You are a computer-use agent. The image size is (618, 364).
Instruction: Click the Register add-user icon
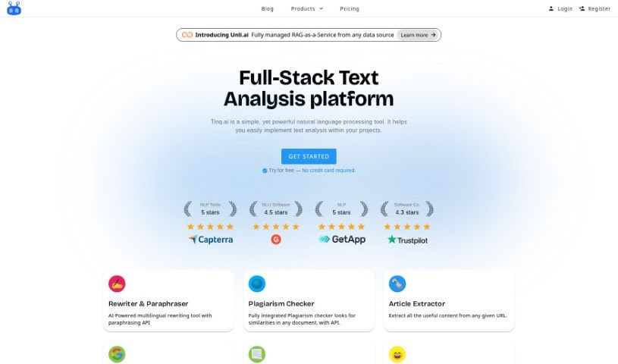point(582,8)
